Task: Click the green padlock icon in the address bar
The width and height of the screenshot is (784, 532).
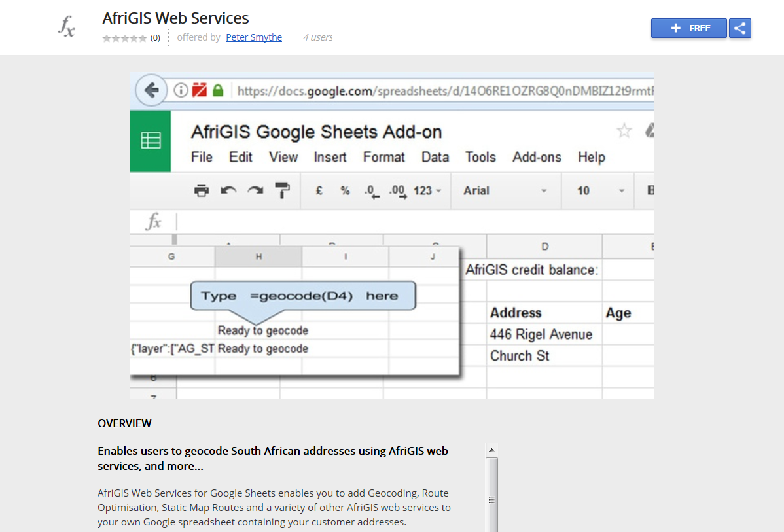Action: point(218,90)
